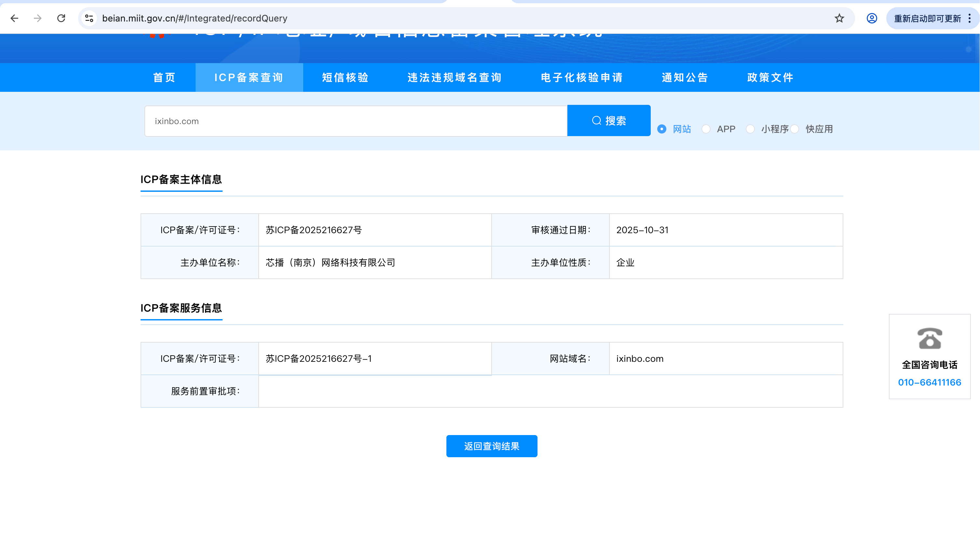Click the browser back arrow
This screenshot has height=536, width=980.
click(x=14, y=18)
